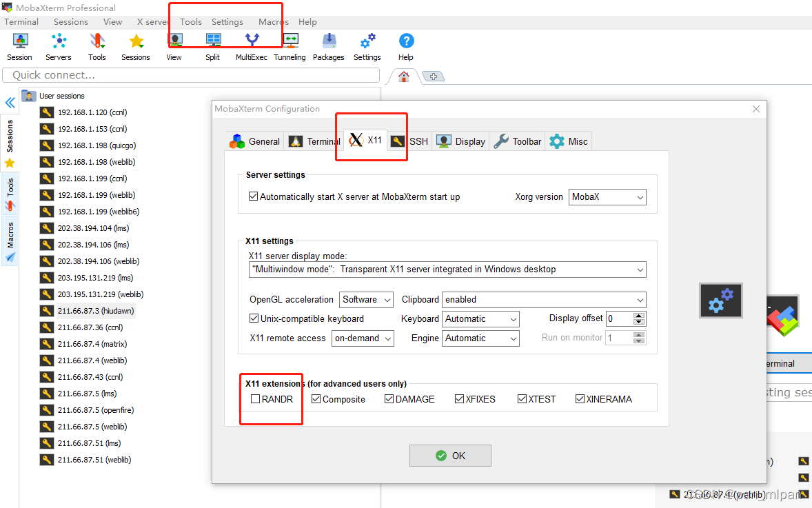Image resolution: width=812 pixels, height=508 pixels.
Task: Toggle the XINERAMA extension checkbox
Action: click(x=580, y=398)
